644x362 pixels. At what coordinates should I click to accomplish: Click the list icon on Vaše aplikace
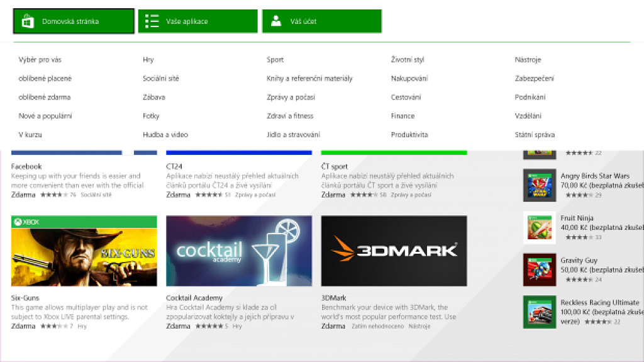pos(152,21)
